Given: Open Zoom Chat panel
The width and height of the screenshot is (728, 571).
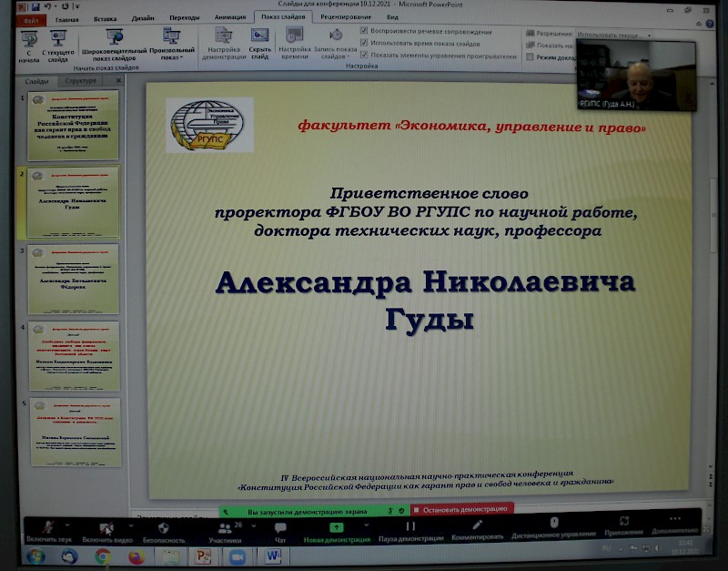Looking at the screenshot, I should pyautogui.click(x=280, y=529).
